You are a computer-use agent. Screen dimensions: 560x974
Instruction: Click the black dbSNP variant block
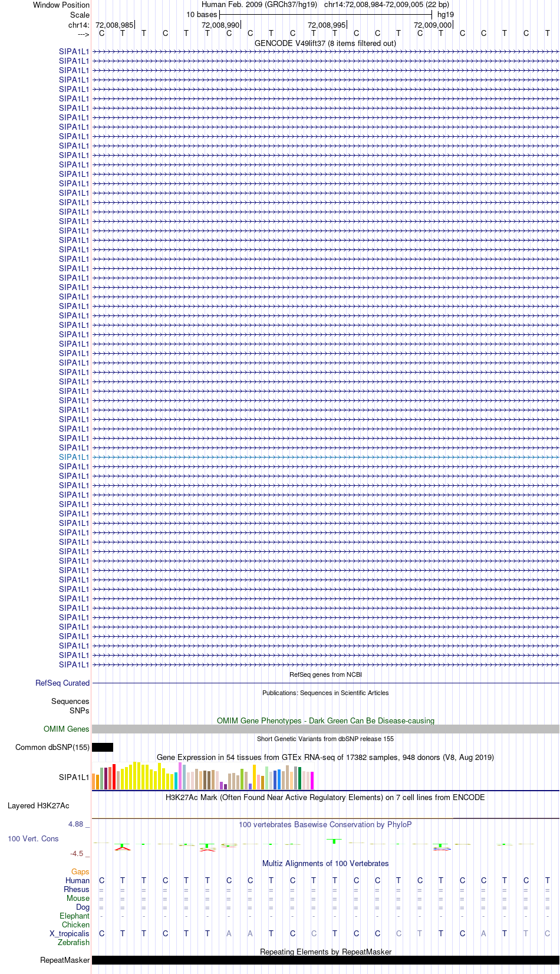103,747
